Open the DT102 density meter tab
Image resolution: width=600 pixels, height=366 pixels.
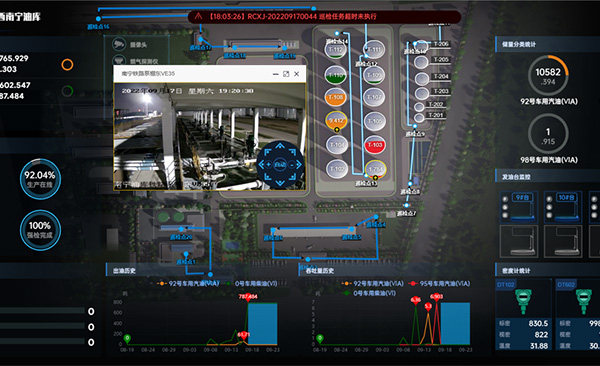[505, 284]
